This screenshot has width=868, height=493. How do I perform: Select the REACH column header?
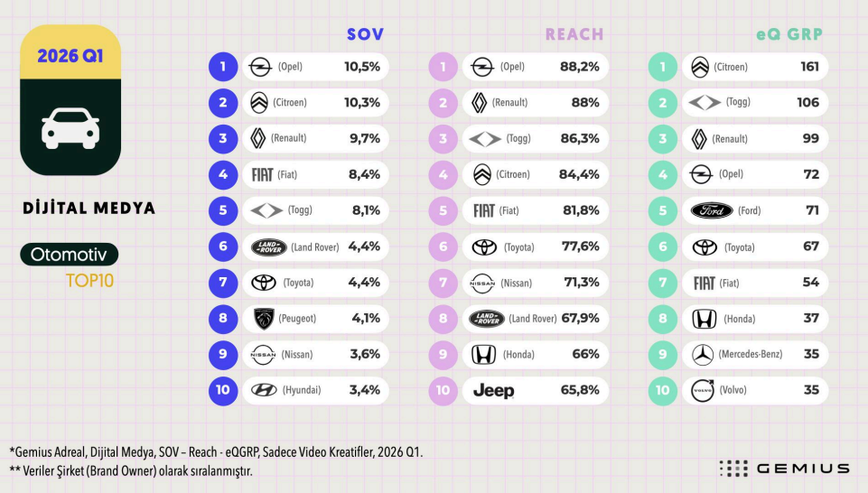pos(574,34)
